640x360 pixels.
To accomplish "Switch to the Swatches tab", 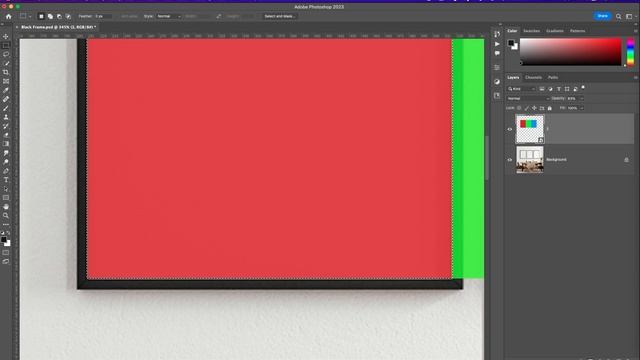I will pyautogui.click(x=531, y=31).
